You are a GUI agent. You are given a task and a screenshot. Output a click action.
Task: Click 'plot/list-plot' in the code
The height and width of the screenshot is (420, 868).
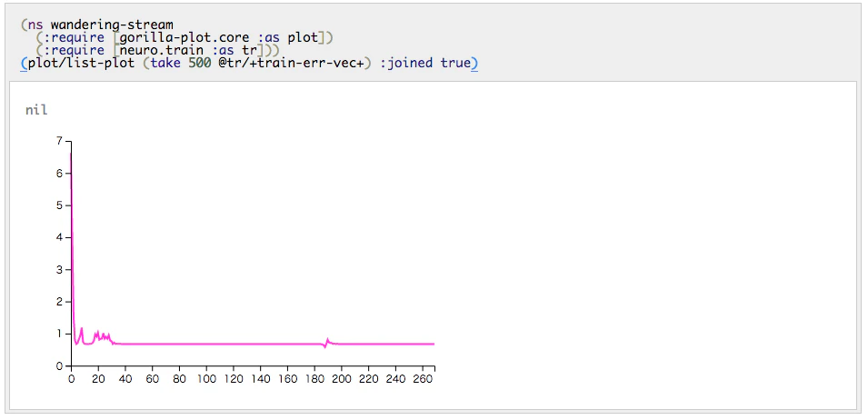point(82,63)
